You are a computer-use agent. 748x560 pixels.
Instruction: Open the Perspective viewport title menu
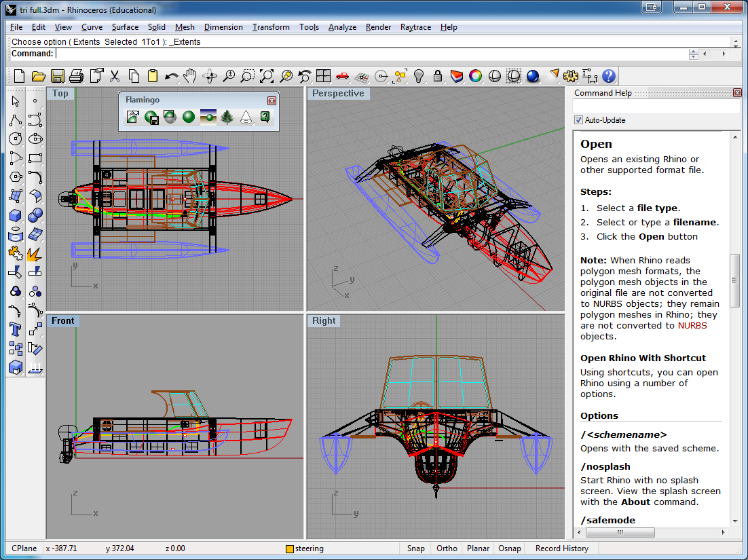click(338, 94)
